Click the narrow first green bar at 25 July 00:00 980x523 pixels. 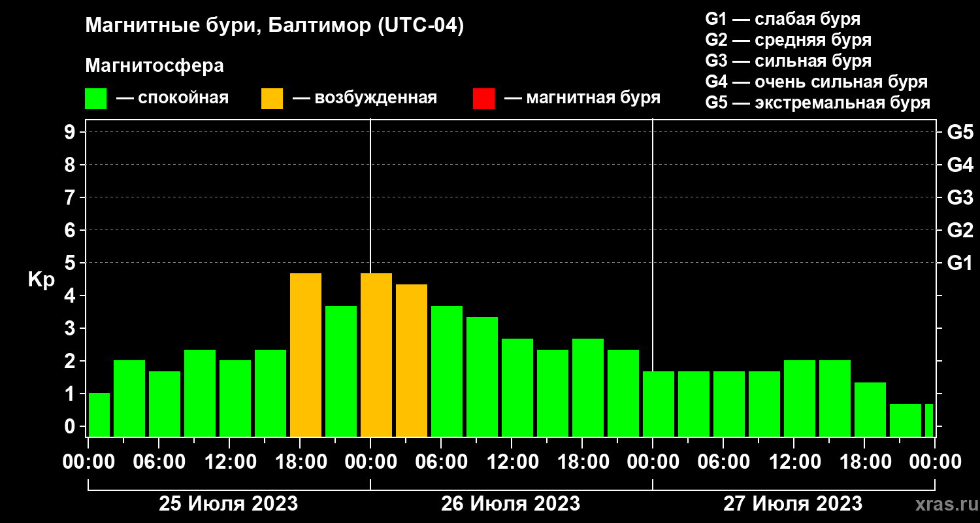click(x=99, y=414)
